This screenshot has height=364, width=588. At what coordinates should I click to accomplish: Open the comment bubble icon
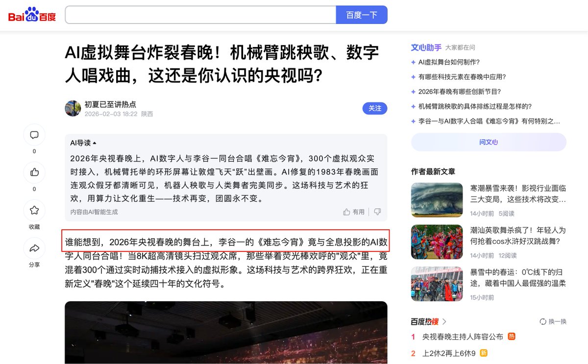(x=34, y=135)
